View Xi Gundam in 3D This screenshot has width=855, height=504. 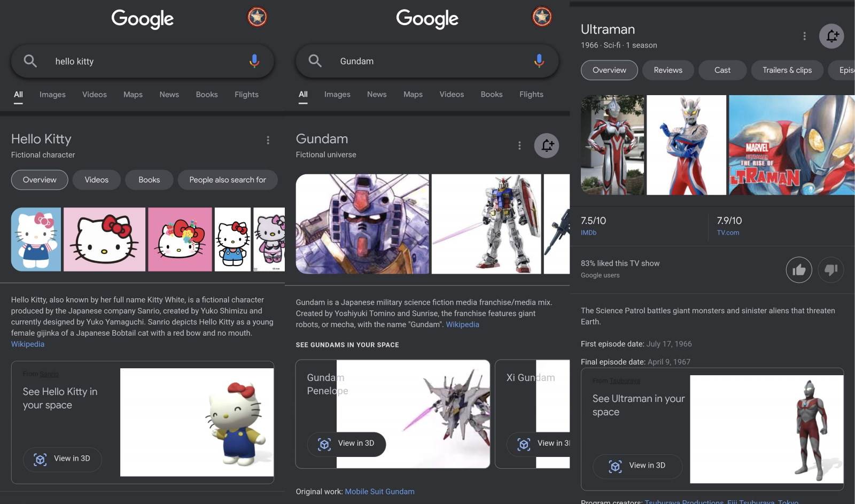point(538,444)
